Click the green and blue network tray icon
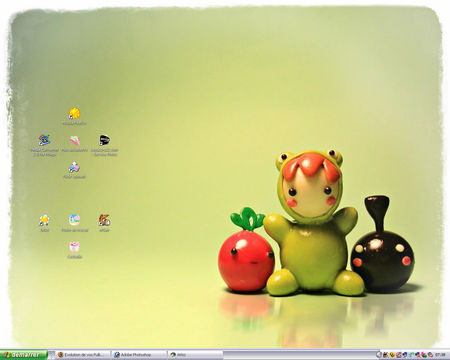 (x=411, y=355)
